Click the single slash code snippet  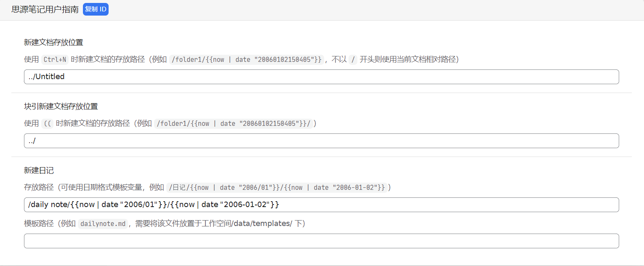coord(353,59)
